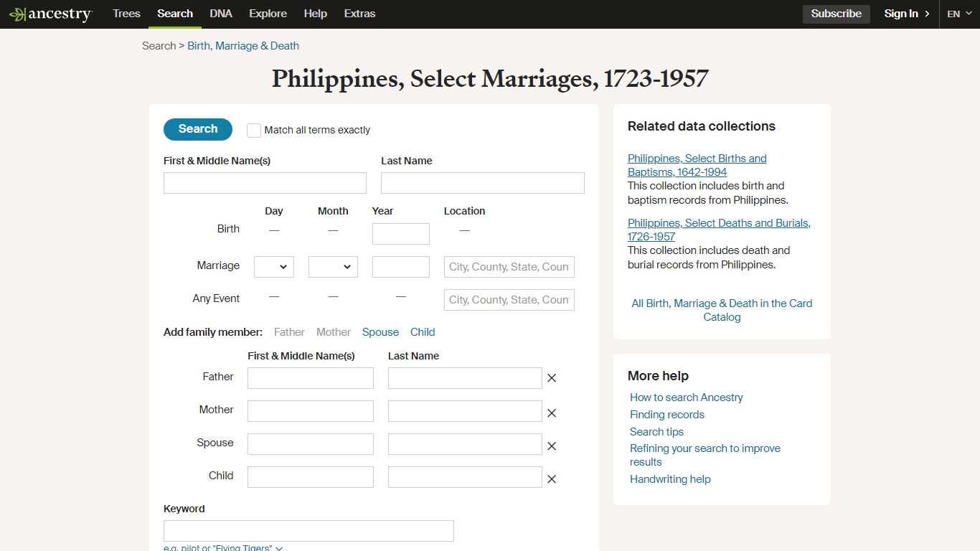The width and height of the screenshot is (980, 551).
Task: Open the Extras menu
Action: [359, 14]
